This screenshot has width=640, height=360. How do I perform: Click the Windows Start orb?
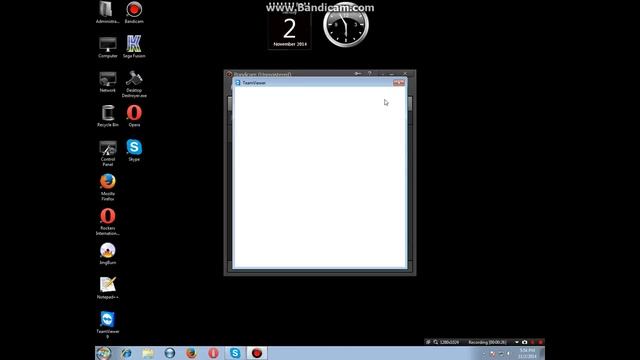coord(104,353)
